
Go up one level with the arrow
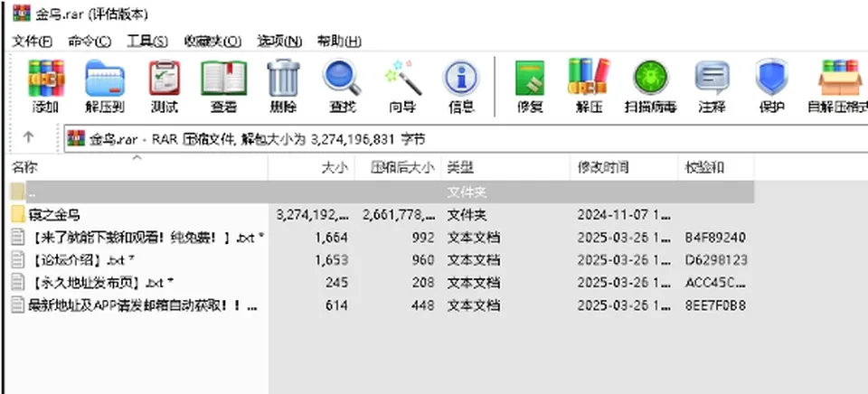pos(28,136)
